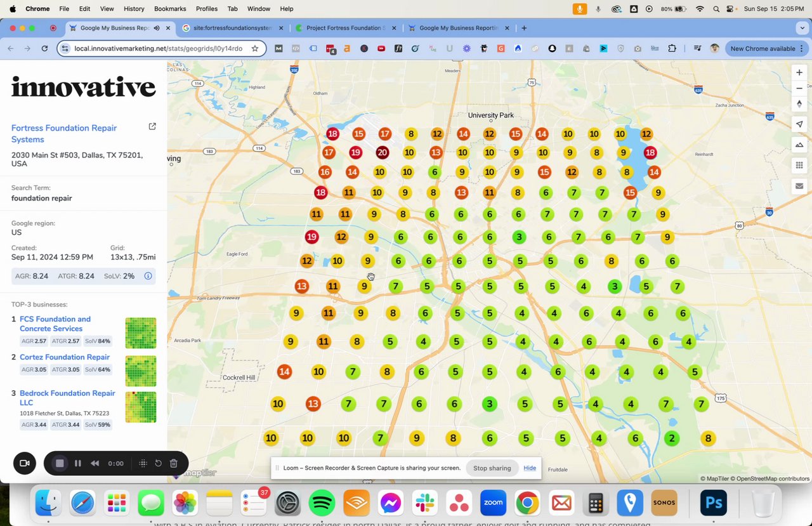Zoom out on the map
The height and width of the screenshot is (526, 812).
click(799, 88)
